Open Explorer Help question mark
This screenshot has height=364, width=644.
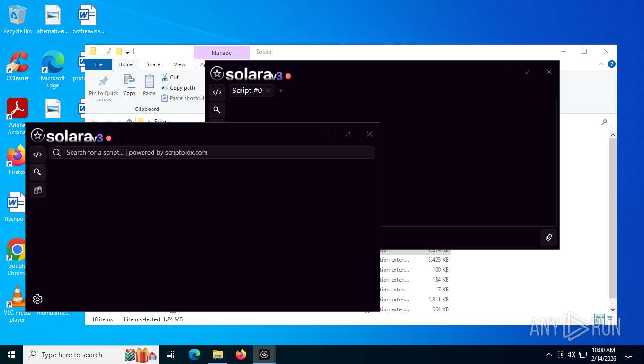611,64
